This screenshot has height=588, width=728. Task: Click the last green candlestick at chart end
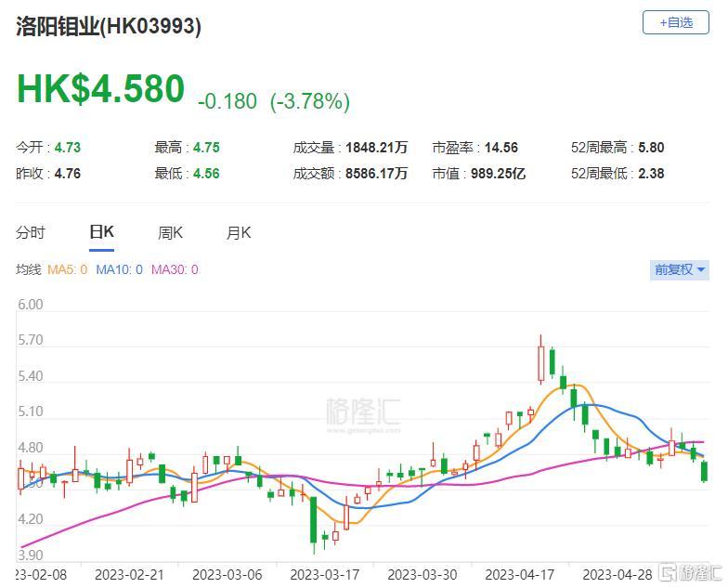704,472
